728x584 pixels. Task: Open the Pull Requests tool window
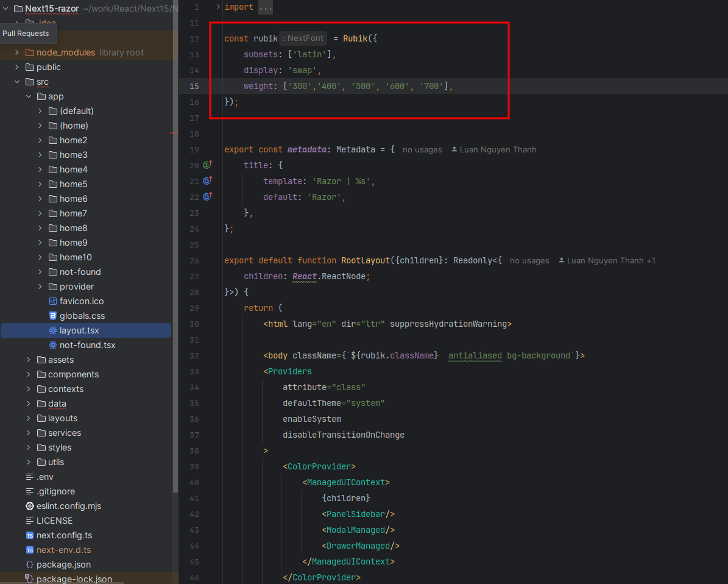26,34
